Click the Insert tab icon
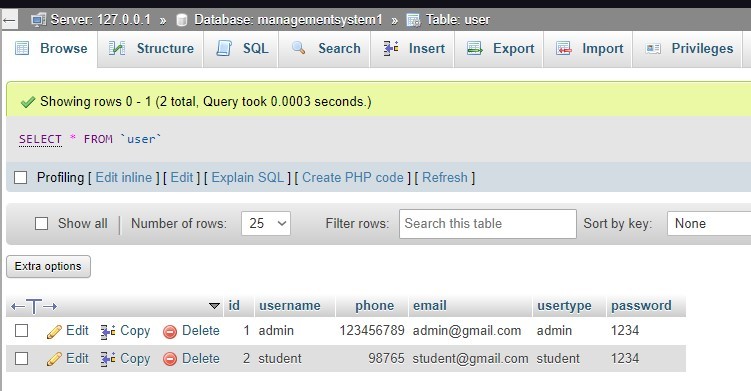Viewport: 751px width, 391px height. (x=391, y=48)
